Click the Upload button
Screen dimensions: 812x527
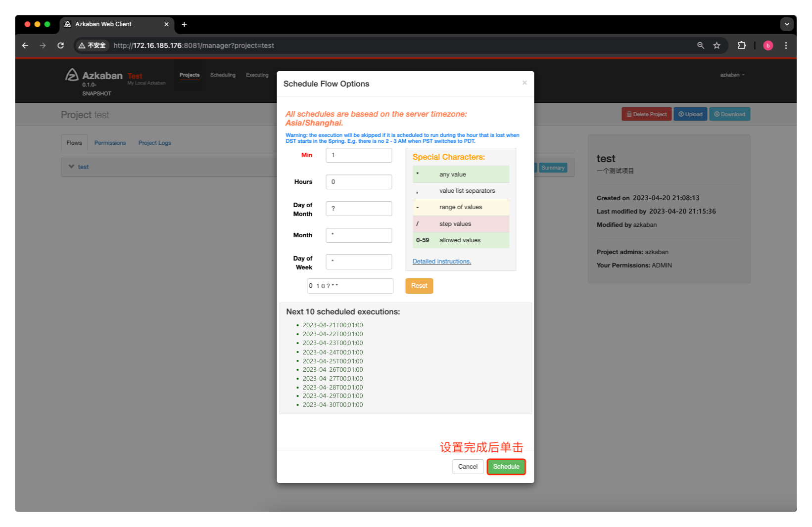[690, 114]
